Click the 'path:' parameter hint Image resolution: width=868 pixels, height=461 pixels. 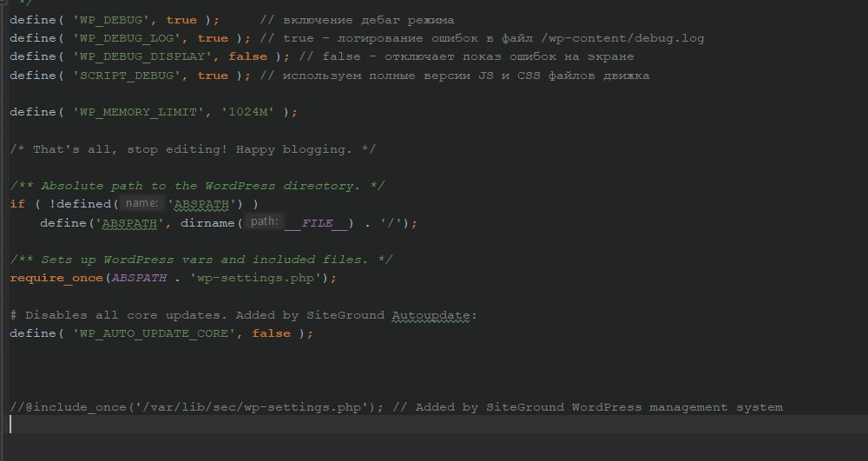(264, 221)
